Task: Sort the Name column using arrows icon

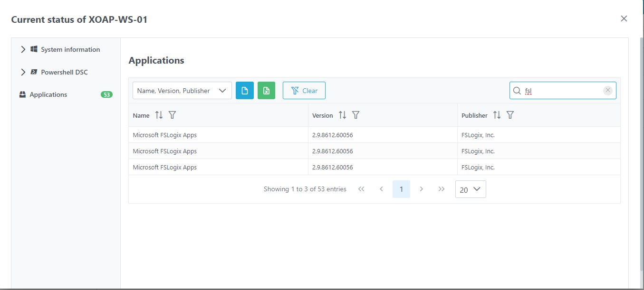Action: [159, 115]
